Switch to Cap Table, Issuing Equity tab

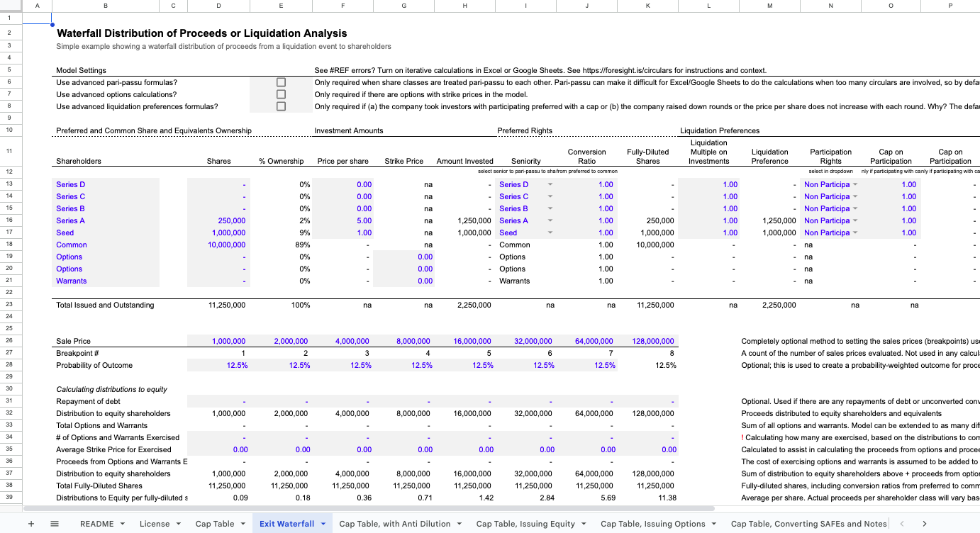pos(525,524)
